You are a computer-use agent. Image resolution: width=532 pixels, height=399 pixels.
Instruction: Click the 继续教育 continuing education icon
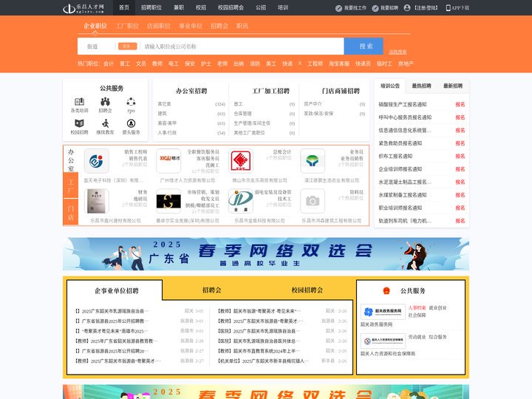[105, 123]
